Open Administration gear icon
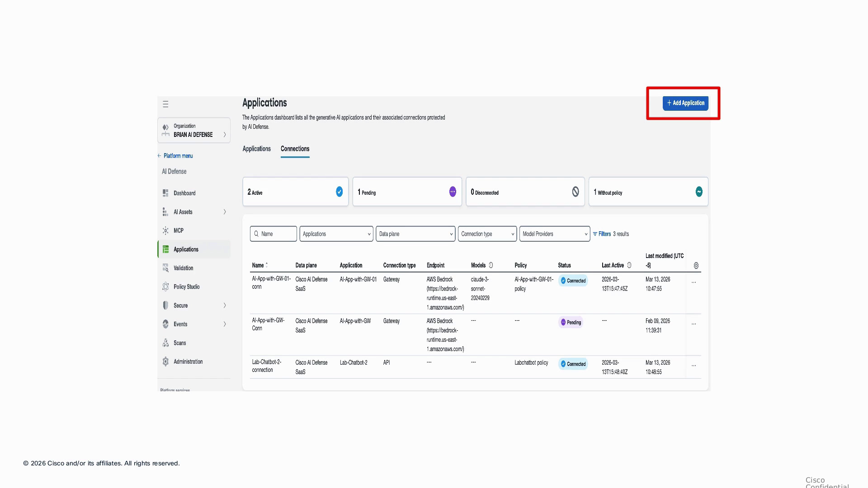 pyautogui.click(x=165, y=361)
